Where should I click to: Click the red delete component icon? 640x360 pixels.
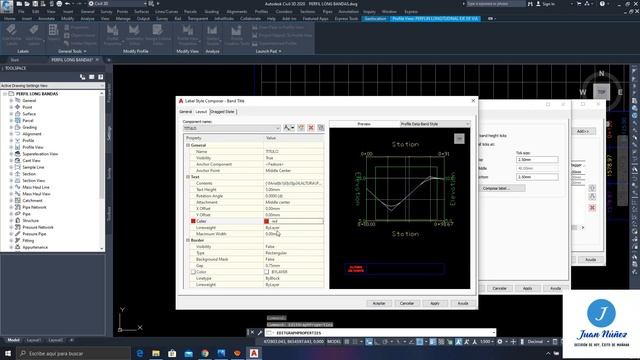click(x=311, y=128)
